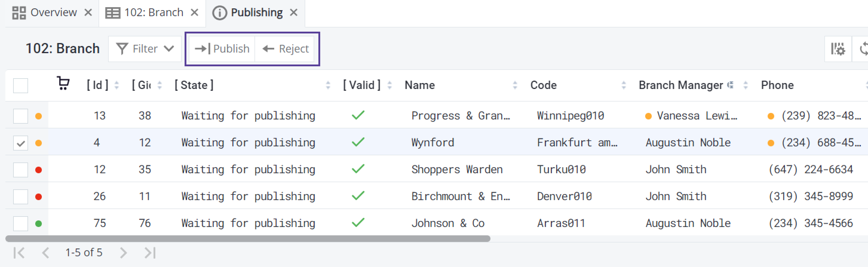868x267 pixels.
Task: Uncheck the Wynford row checkbox
Action: [21, 143]
